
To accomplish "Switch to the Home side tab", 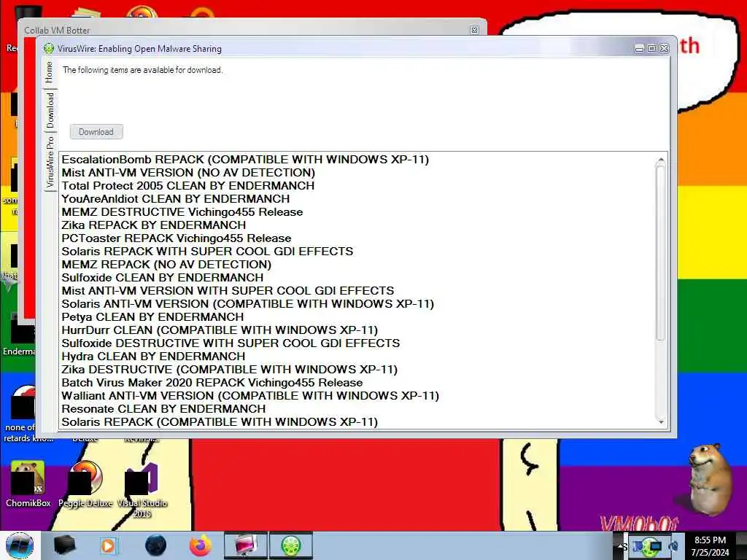I will [50, 73].
